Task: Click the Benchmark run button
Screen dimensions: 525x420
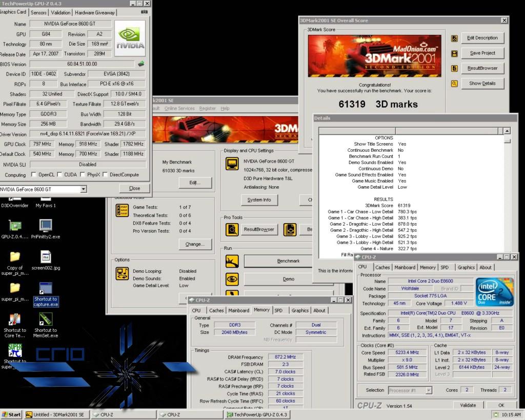Action: (278, 261)
